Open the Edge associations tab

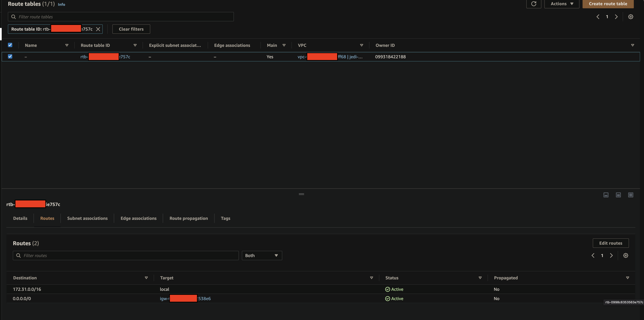tap(139, 218)
